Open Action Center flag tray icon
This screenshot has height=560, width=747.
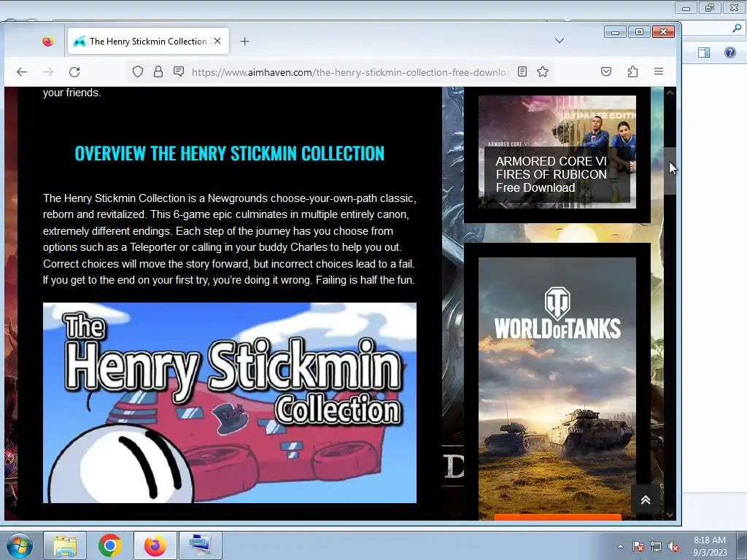tap(638, 546)
